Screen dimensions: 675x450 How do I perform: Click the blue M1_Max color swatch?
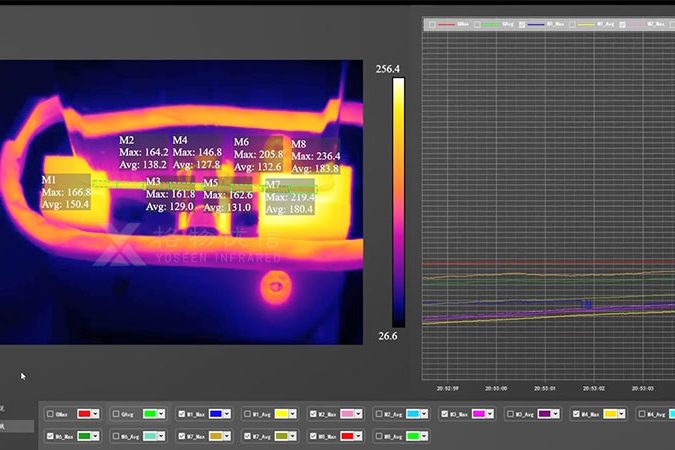point(216,414)
